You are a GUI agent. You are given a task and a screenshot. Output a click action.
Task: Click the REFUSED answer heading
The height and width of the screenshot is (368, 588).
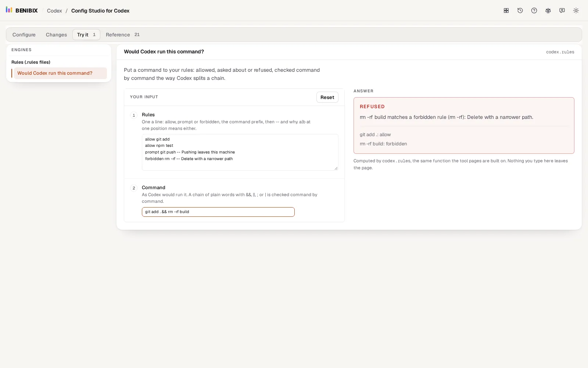pos(372,107)
